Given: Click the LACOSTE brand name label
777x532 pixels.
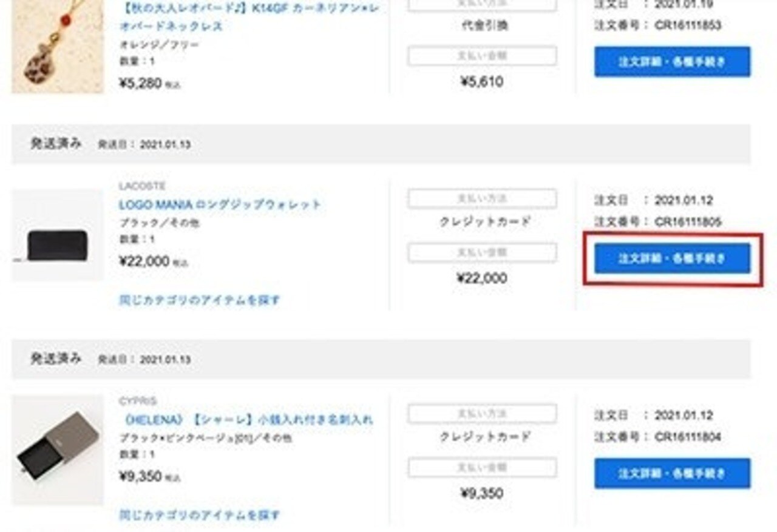Looking at the screenshot, I should (142, 186).
